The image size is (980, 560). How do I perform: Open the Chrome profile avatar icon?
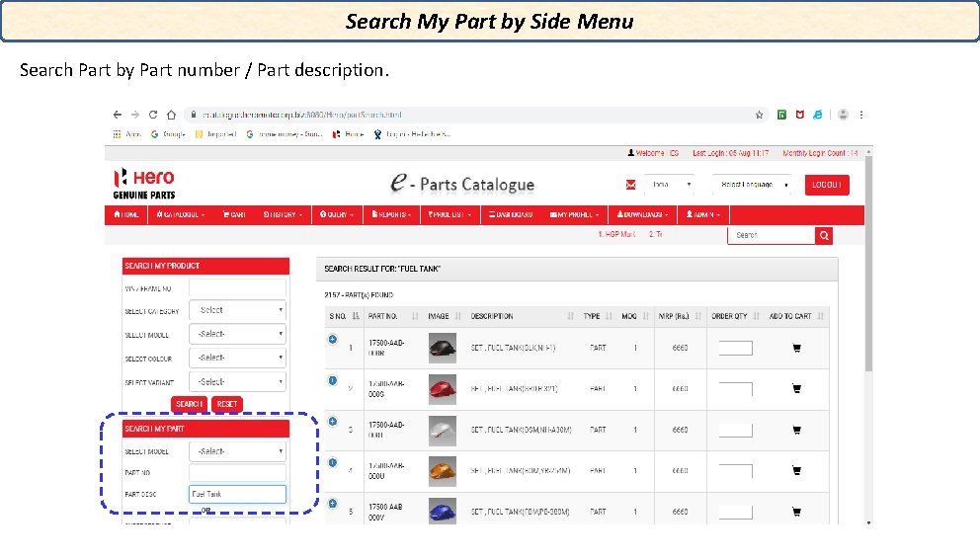coord(843,115)
